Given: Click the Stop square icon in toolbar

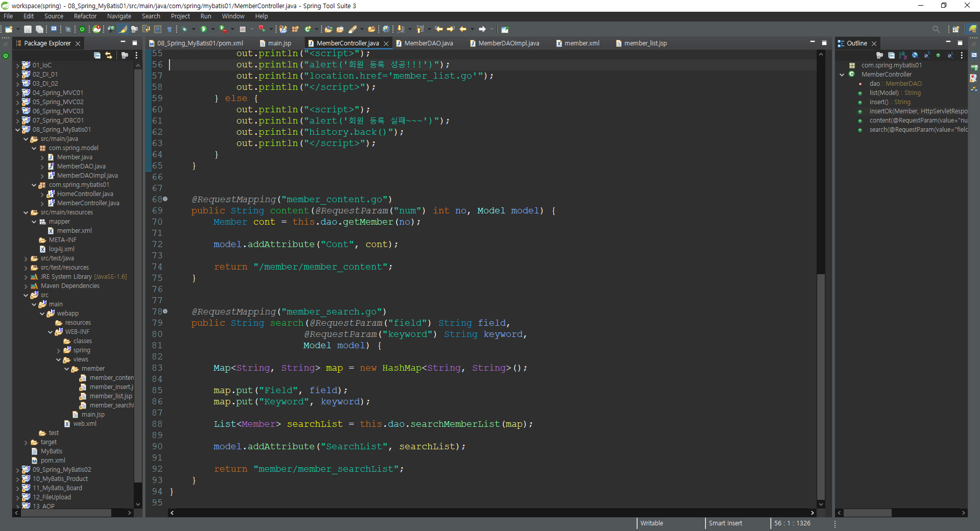Looking at the screenshot, I should [243, 29].
